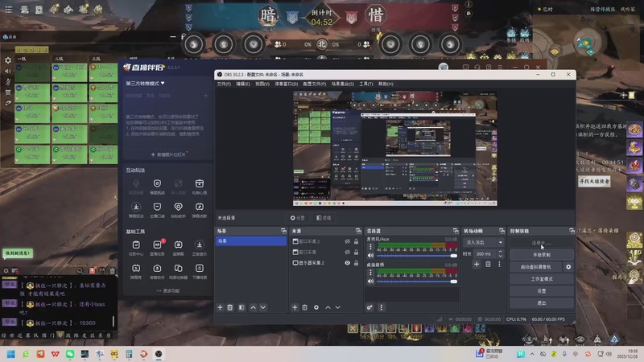Open the 编辑(E) menu in OBS
This screenshot has height=362, width=644.
click(x=243, y=84)
